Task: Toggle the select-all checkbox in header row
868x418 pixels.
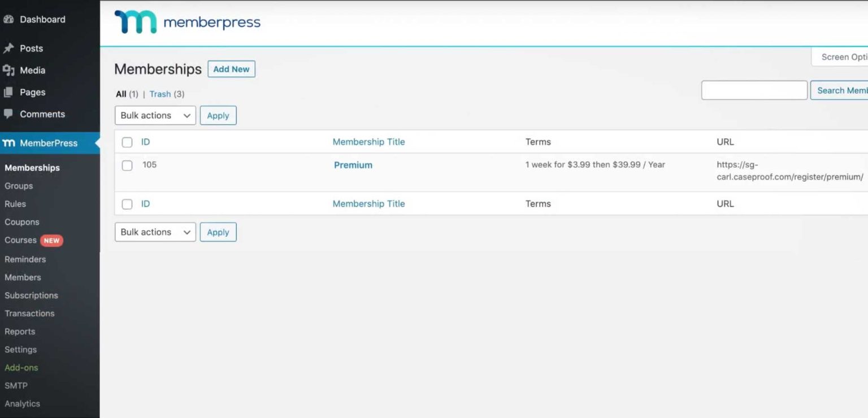Action: 127,142
